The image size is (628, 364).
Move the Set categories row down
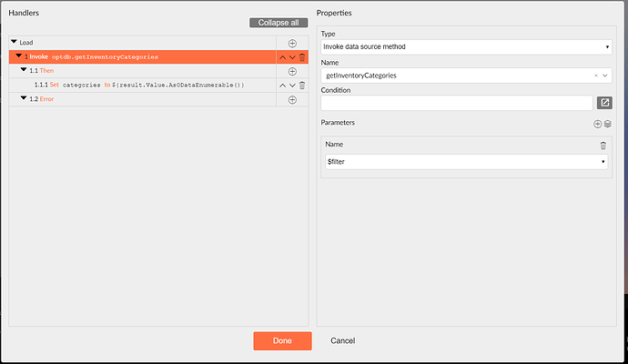292,86
